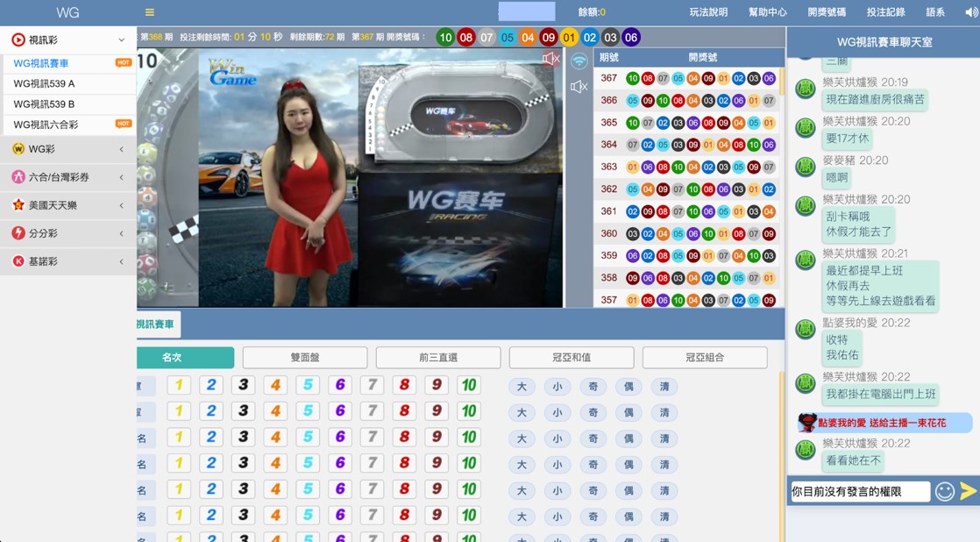Open 語系 language menu
980x542 pixels.
tap(935, 12)
